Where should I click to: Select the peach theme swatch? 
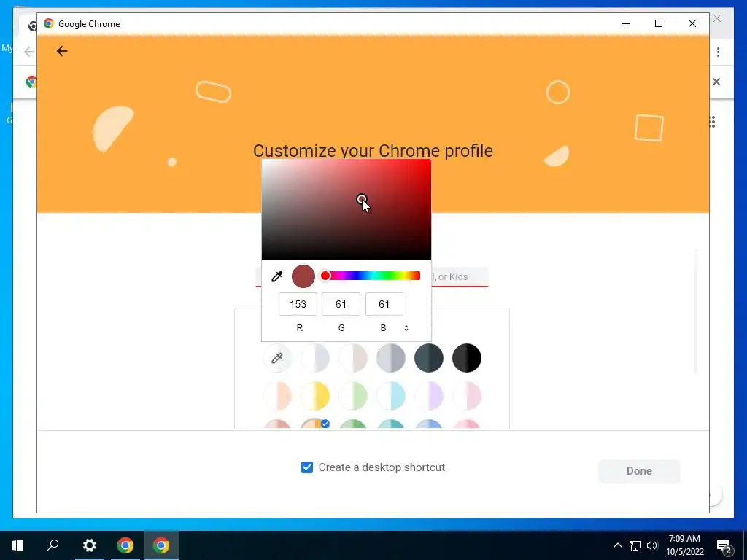[x=276, y=396]
